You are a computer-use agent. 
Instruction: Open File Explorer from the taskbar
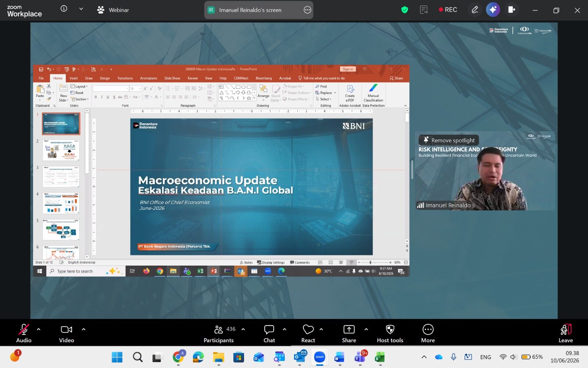click(218, 357)
